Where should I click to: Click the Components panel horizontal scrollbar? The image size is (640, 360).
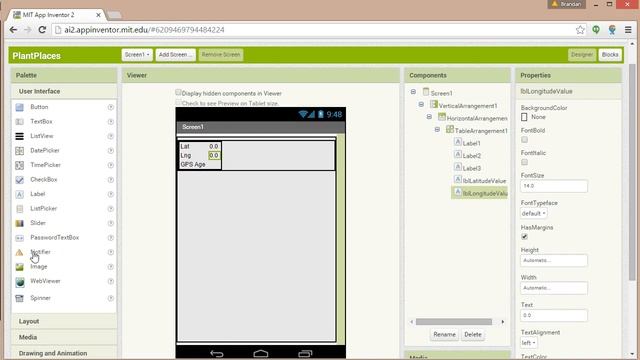(x=453, y=322)
